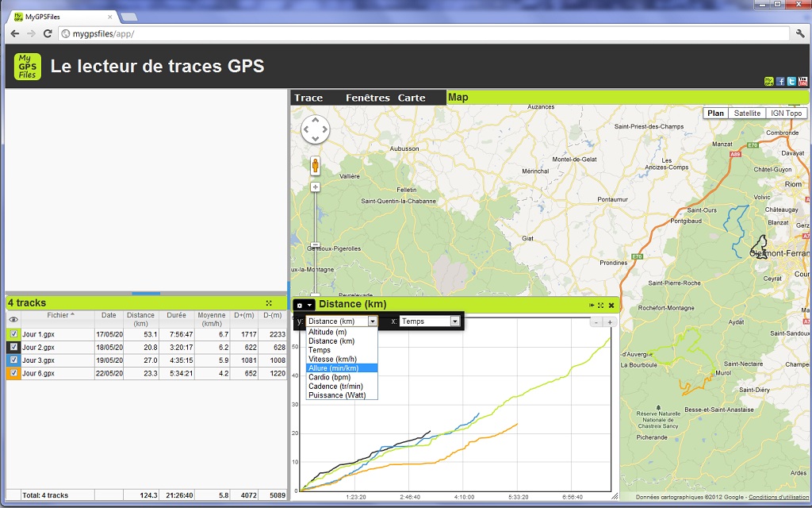The height and width of the screenshot is (508, 812).
Task: Switch map to IGN Topo view
Action: point(786,114)
